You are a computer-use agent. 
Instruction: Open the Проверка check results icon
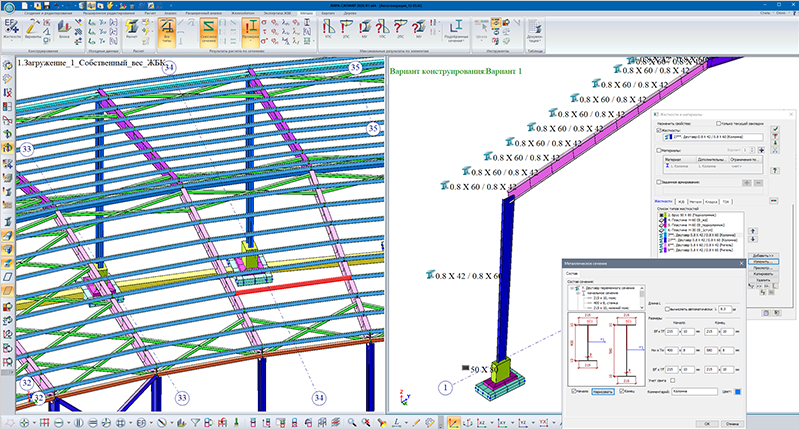point(251,32)
